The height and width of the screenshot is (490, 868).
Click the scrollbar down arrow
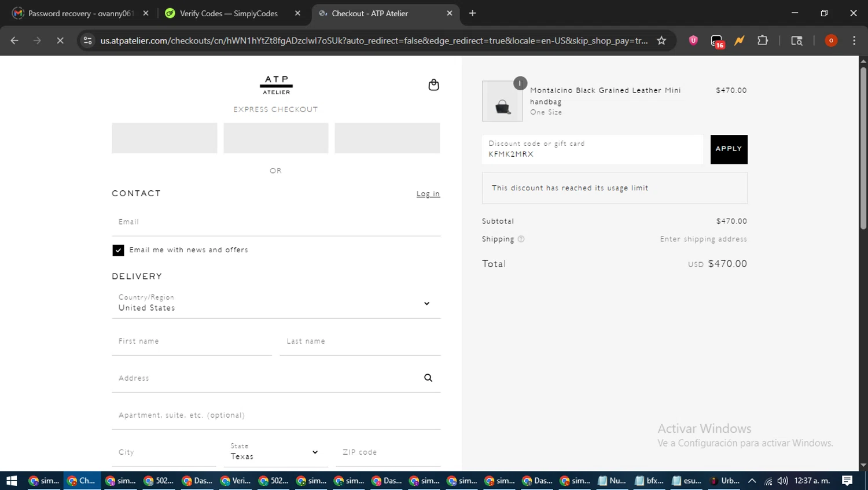pyautogui.click(x=863, y=466)
